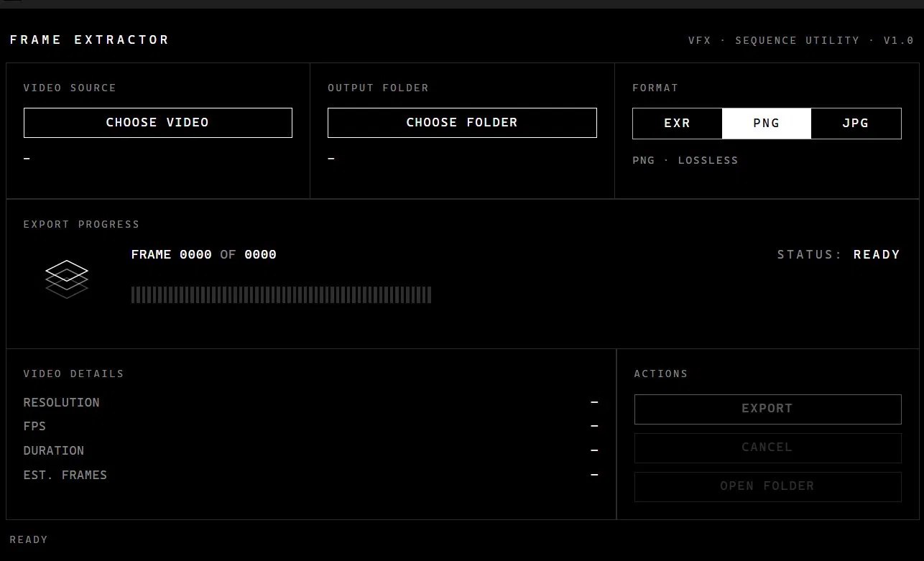The image size is (924, 561).
Task: Click the VIDEO SOURCE section heading
Action: pos(70,88)
